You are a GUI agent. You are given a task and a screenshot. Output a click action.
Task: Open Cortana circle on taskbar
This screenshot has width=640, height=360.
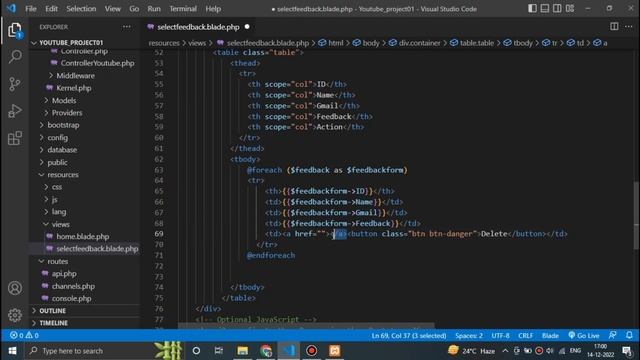pyautogui.click(x=196, y=351)
